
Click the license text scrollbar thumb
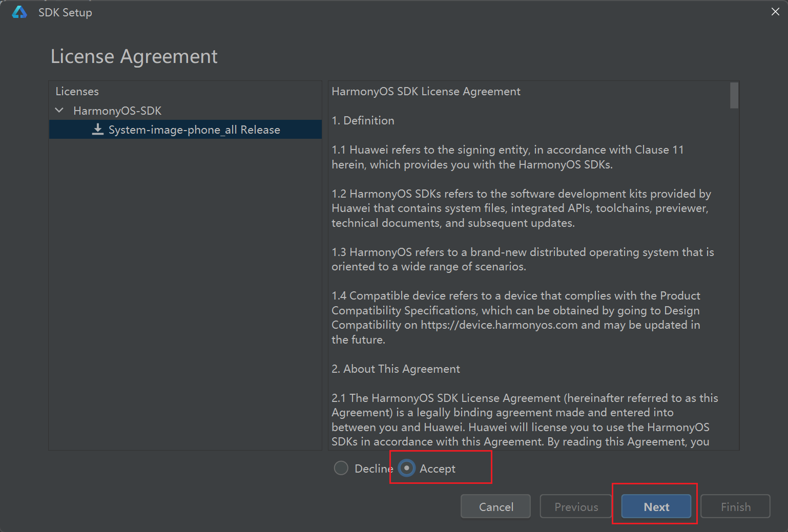pos(734,95)
